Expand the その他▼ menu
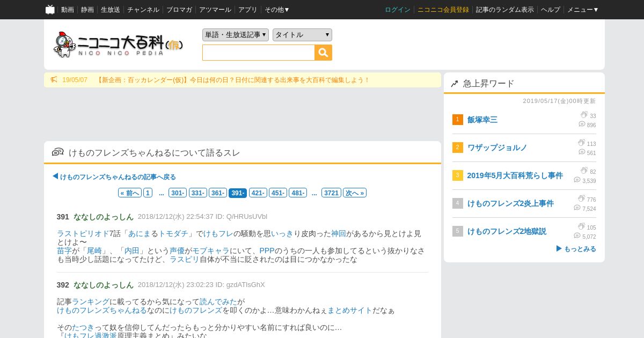644x338 pixels. pos(277,10)
